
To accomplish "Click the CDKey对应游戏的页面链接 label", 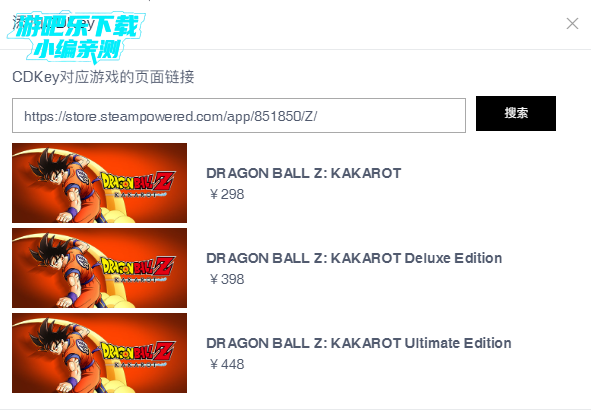I will [103, 77].
